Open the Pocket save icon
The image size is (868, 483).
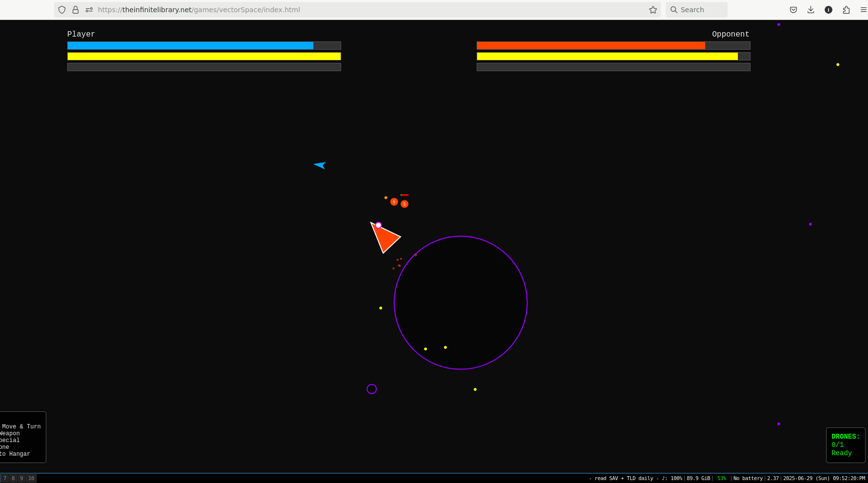coord(793,10)
